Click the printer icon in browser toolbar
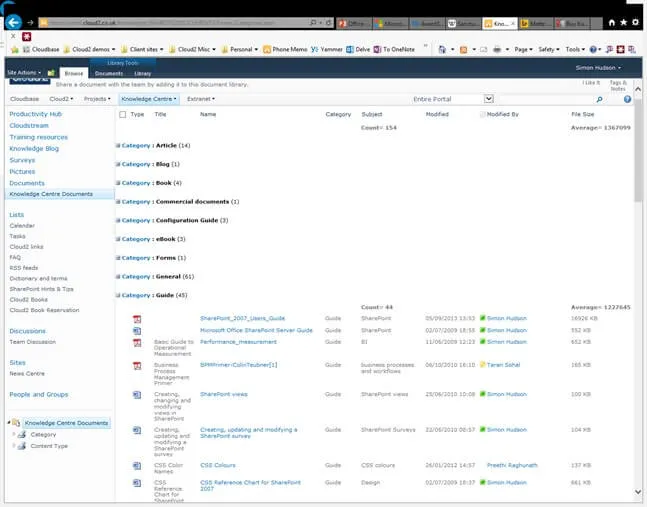647x507 pixels. [x=495, y=48]
